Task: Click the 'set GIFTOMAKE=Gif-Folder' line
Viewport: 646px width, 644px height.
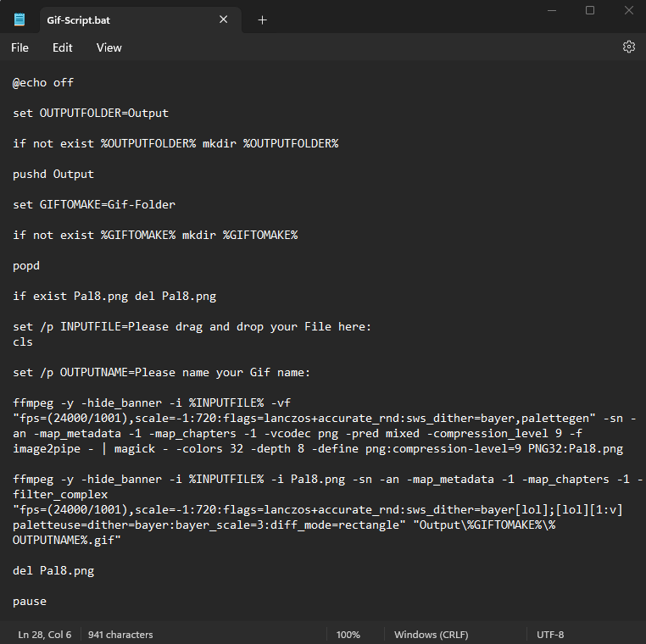Action: pos(94,205)
